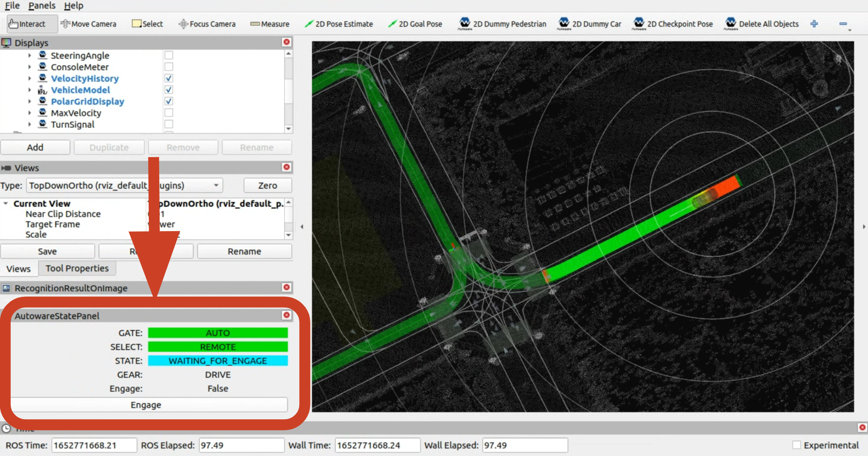This screenshot has height=456, width=868.
Task: Choose the 2D Goal Pose tool
Action: (x=415, y=24)
